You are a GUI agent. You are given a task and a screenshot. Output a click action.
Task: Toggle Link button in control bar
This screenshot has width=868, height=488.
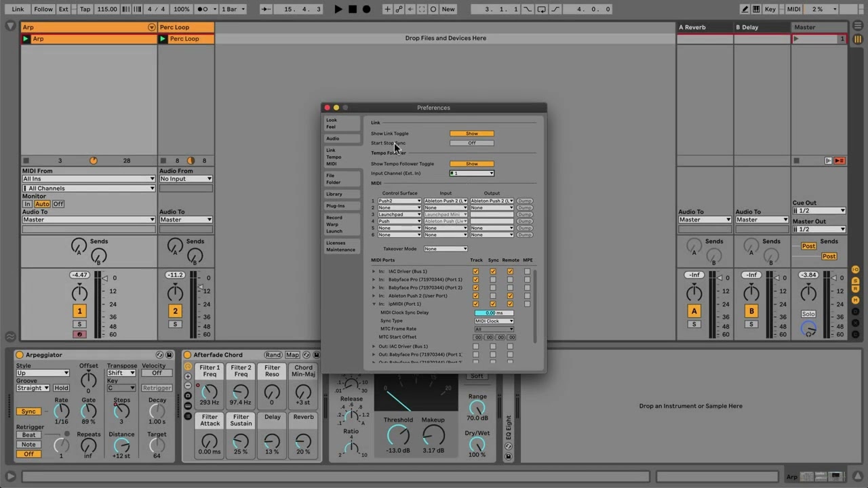coord(18,9)
